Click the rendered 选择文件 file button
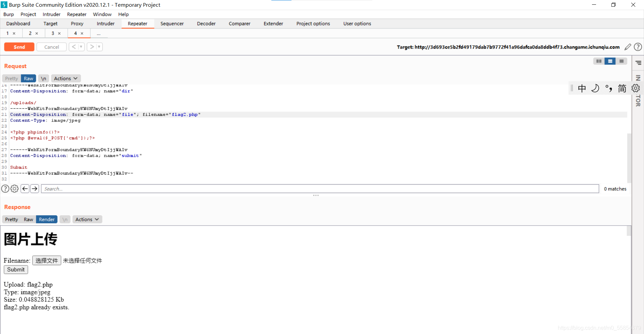 47,260
